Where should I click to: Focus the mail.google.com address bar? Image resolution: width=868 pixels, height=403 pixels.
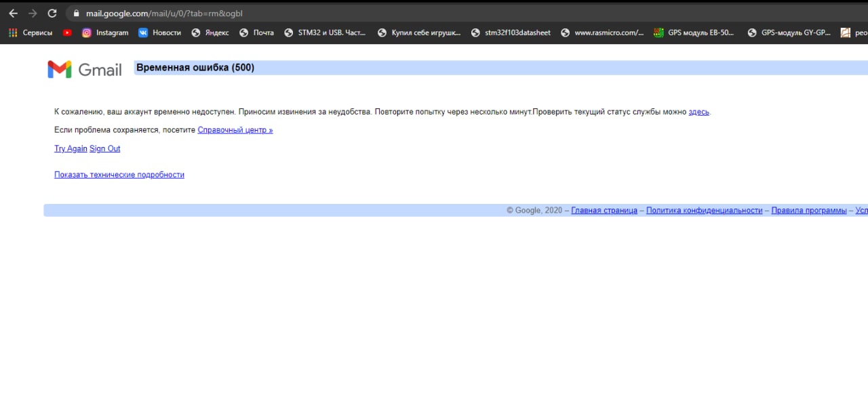coord(468,14)
